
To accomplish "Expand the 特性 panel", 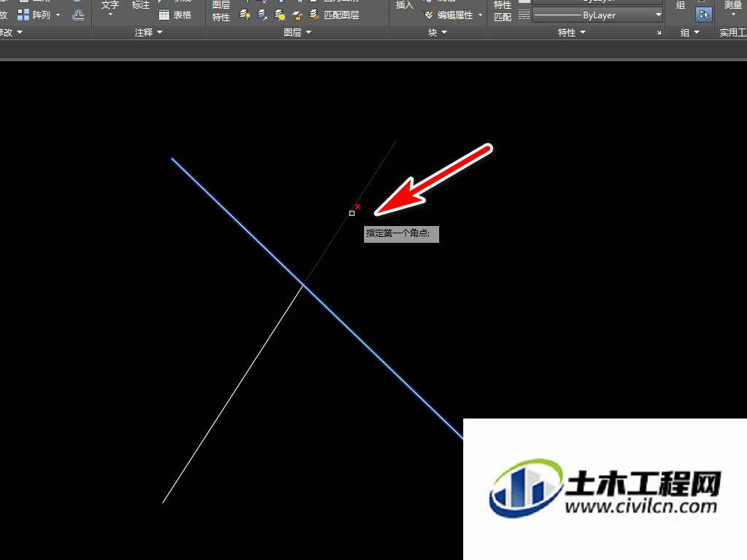I will (572, 32).
